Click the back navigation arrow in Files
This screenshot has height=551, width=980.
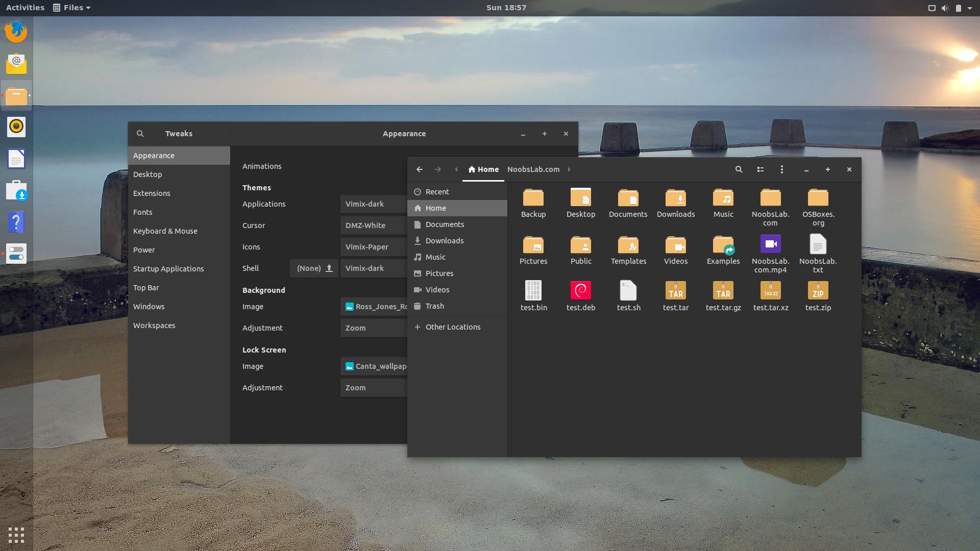[419, 169]
